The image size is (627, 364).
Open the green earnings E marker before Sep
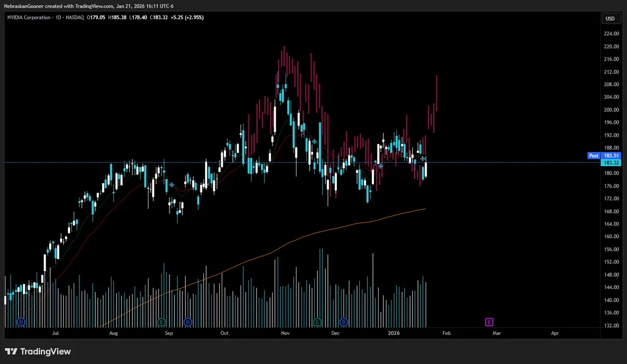[x=161, y=322]
